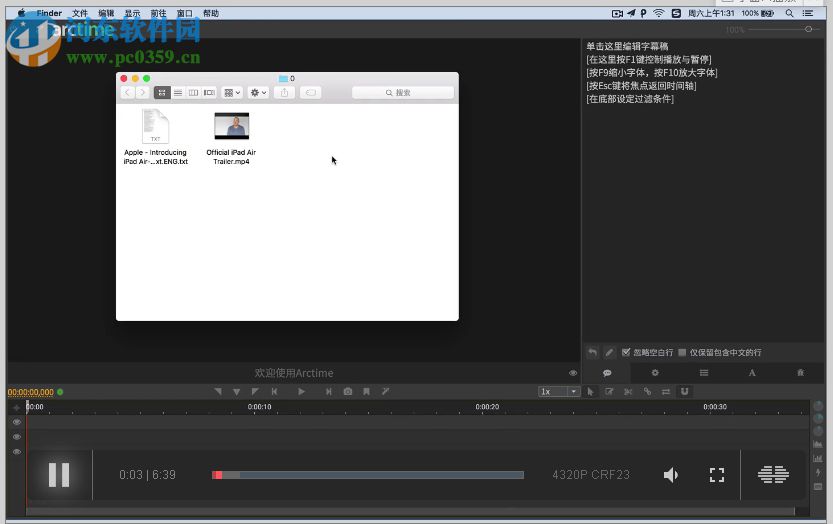Select the link tool in timeline toolbar
Image resolution: width=833 pixels, height=524 pixels.
[x=647, y=392]
